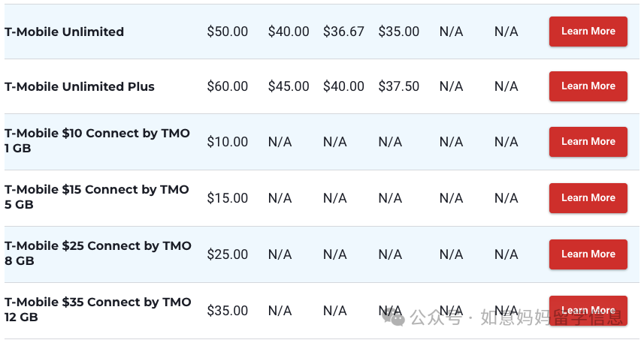644x343 pixels.
Task: Select the $45.00 Unlimited Plus price
Action: tap(289, 86)
